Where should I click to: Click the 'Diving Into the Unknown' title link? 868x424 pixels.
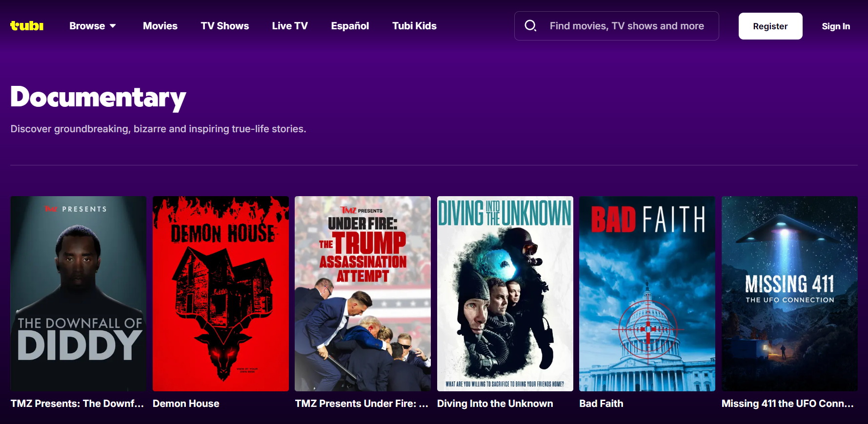(x=495, y=404)
